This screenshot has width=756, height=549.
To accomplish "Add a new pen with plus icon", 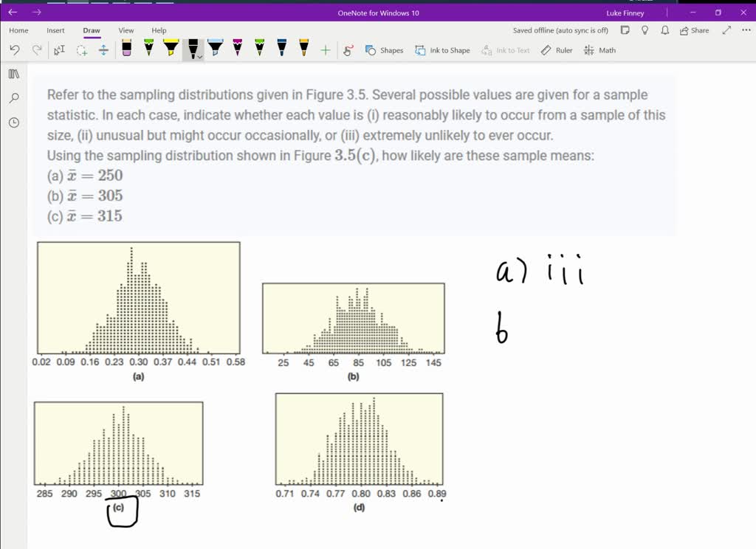I will [325, 49].
